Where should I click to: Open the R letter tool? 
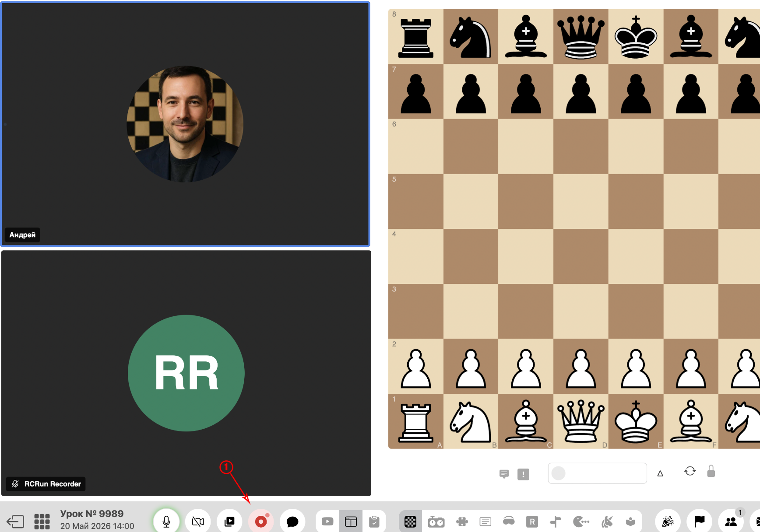click(x=532, y=521)
